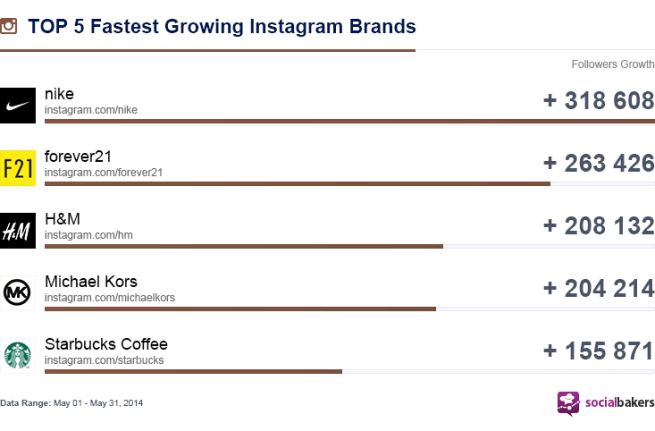Screen dimensions: 655x431
Task: Click the Michael Kors MK logo
Action: (x=18, y=292)
